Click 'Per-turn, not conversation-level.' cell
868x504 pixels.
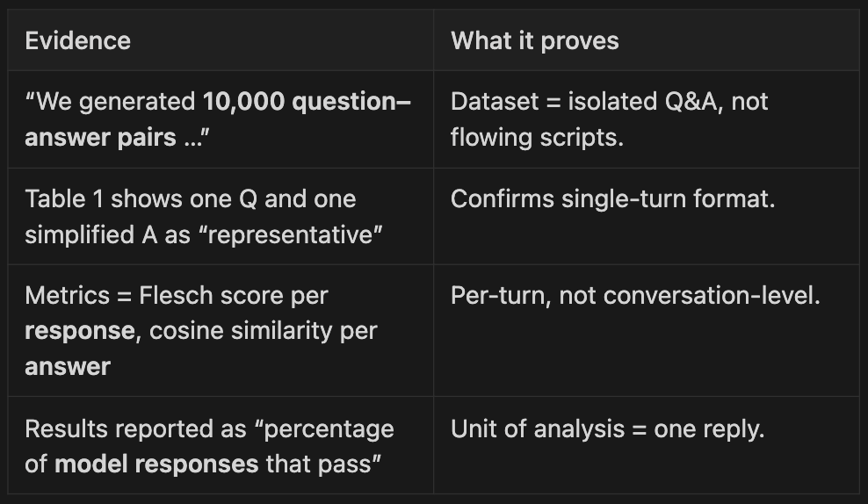(x=635, y=295)
